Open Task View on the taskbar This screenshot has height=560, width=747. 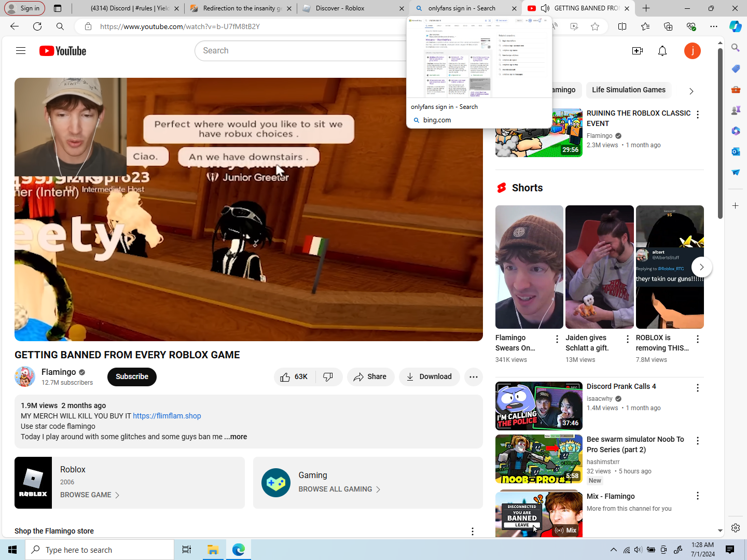(187, 550)
